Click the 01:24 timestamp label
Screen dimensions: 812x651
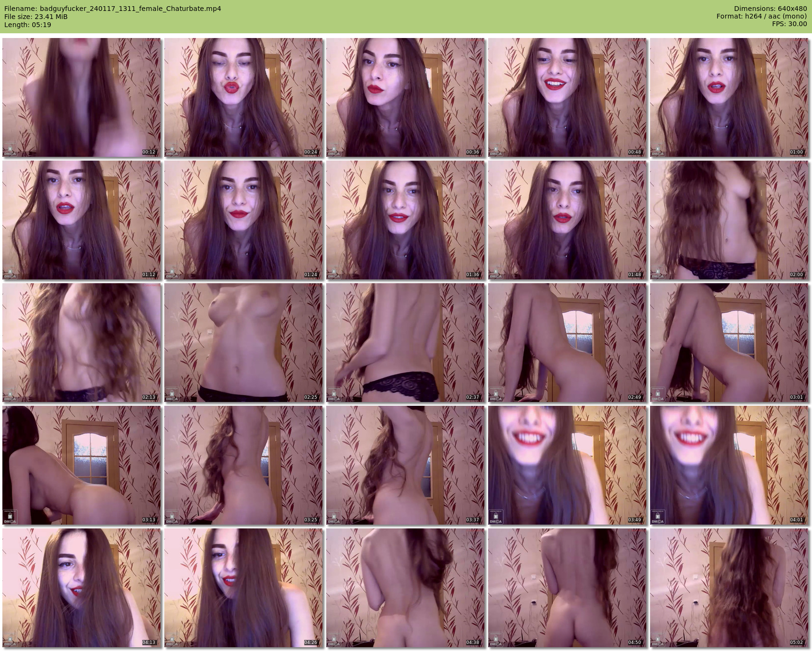pyautogui.click(x=311, y=275)
